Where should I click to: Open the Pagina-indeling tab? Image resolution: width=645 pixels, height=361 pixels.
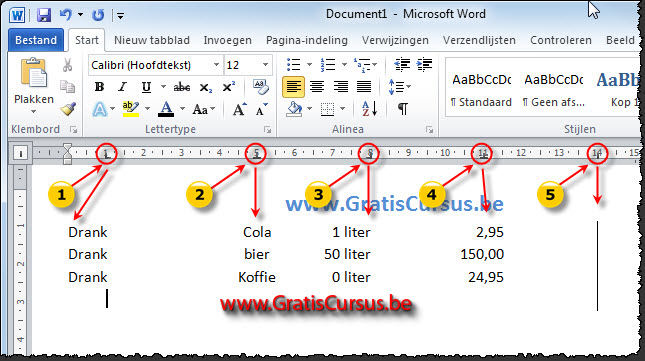pos(307,40)
